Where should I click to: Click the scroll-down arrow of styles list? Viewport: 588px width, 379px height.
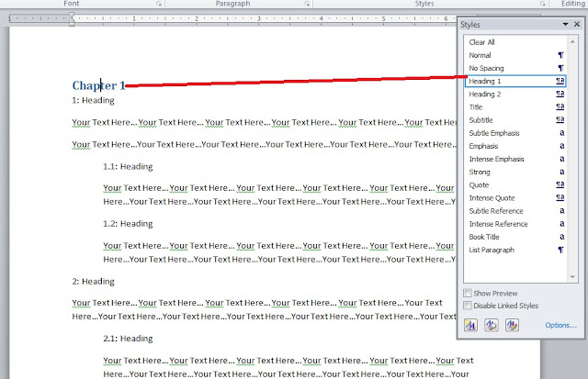[x=572, y=277]
